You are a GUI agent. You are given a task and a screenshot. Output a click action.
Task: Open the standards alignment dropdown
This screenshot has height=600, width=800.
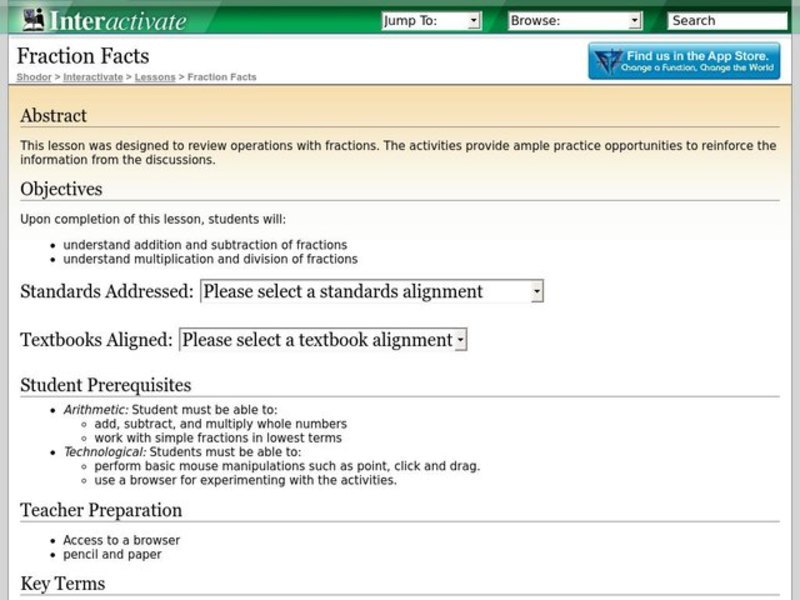(371, 292)
